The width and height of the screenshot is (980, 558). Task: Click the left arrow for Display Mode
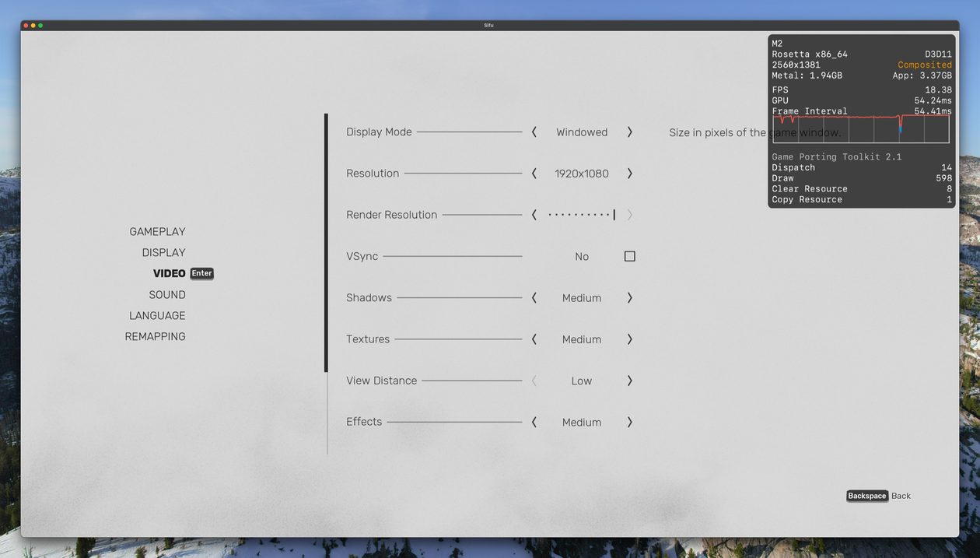point(534,132)
